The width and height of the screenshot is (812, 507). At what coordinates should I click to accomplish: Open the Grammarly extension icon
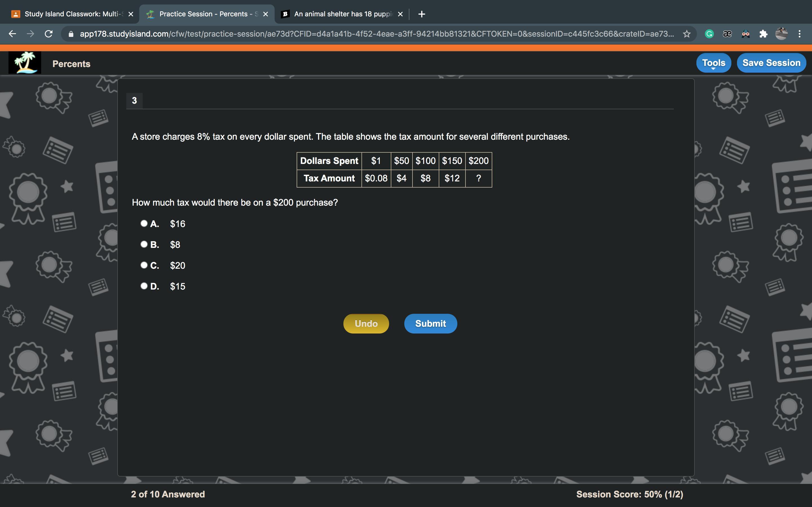click(709, 34)
